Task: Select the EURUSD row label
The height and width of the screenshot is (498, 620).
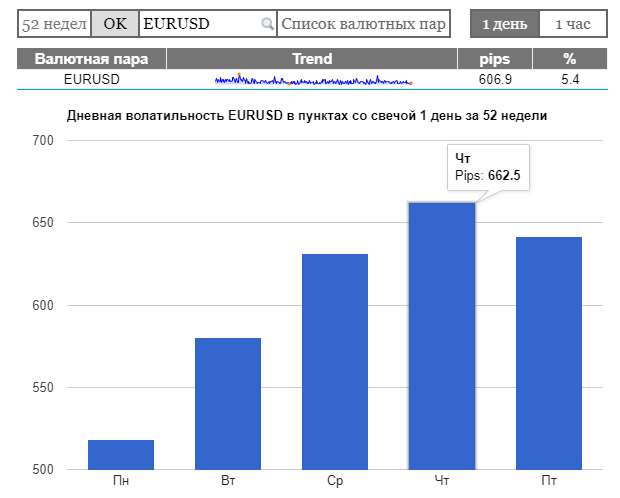Action: [x=92, y=80]
